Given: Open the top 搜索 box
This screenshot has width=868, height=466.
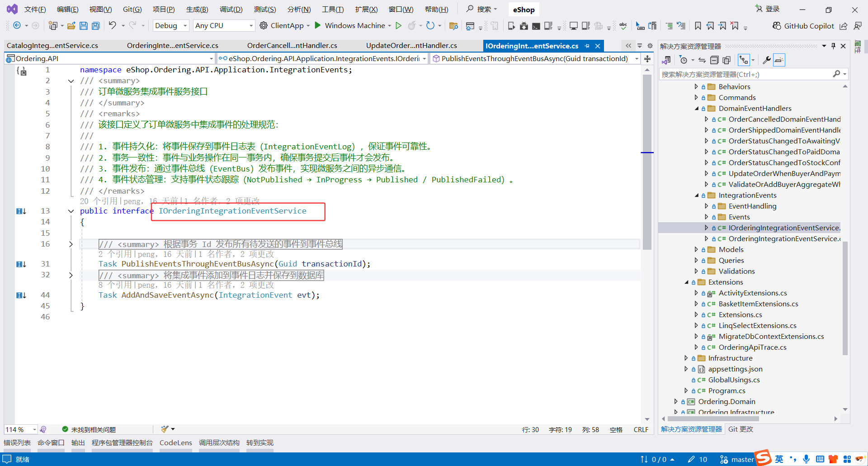Looking at the screenshot, I should click(482, 9).
